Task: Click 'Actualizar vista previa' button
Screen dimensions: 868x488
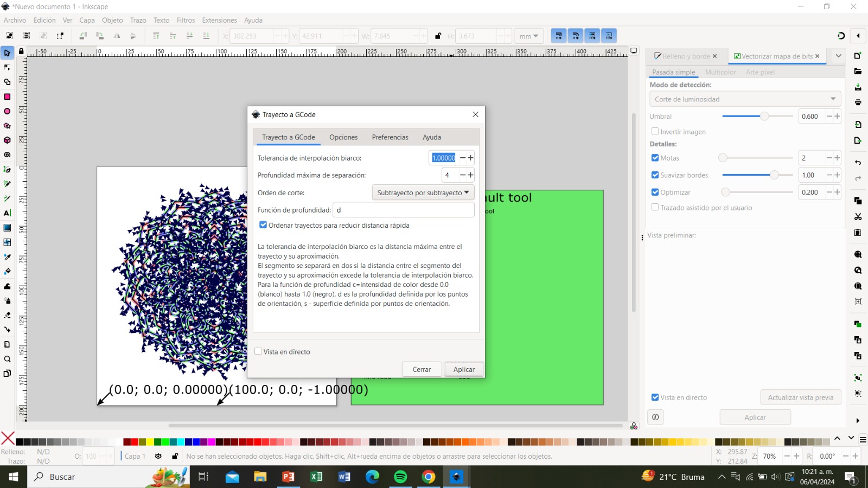Action: [801, 397]
